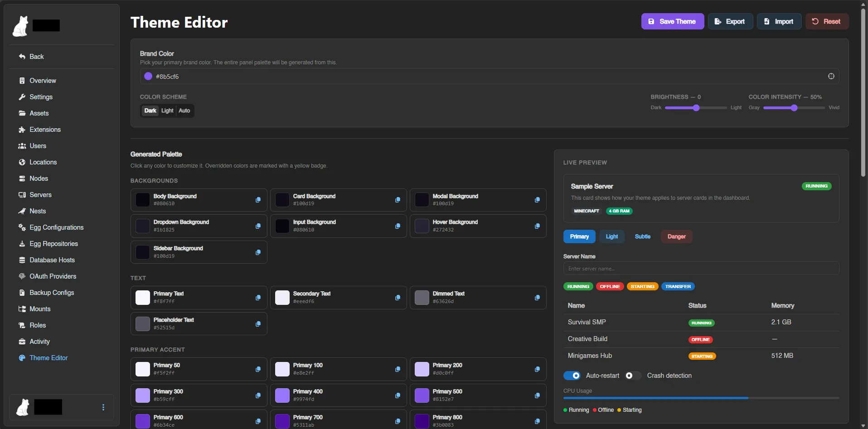
Task: Click the Server Name input field
Action: (x=701, y=269)
